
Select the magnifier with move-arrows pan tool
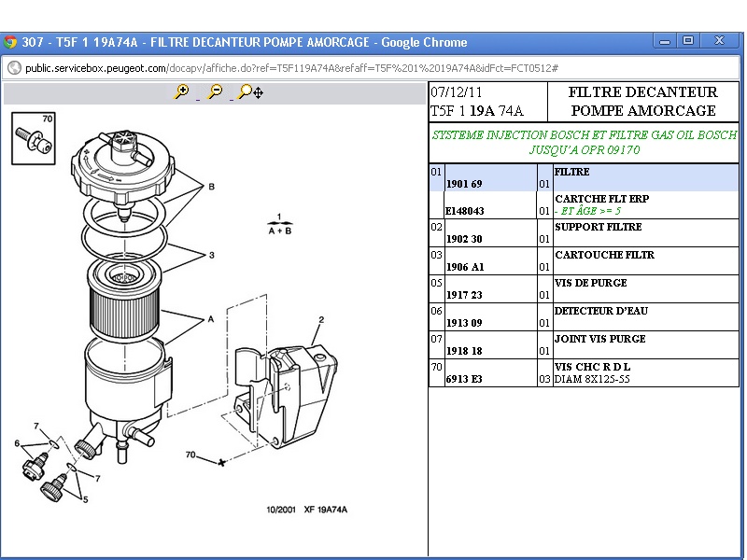251,91
